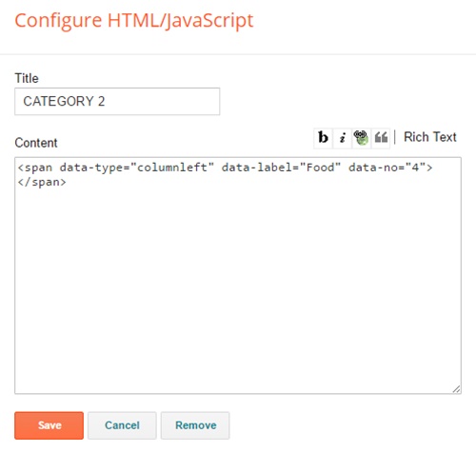Click the Title label

(x=27, y=78)
